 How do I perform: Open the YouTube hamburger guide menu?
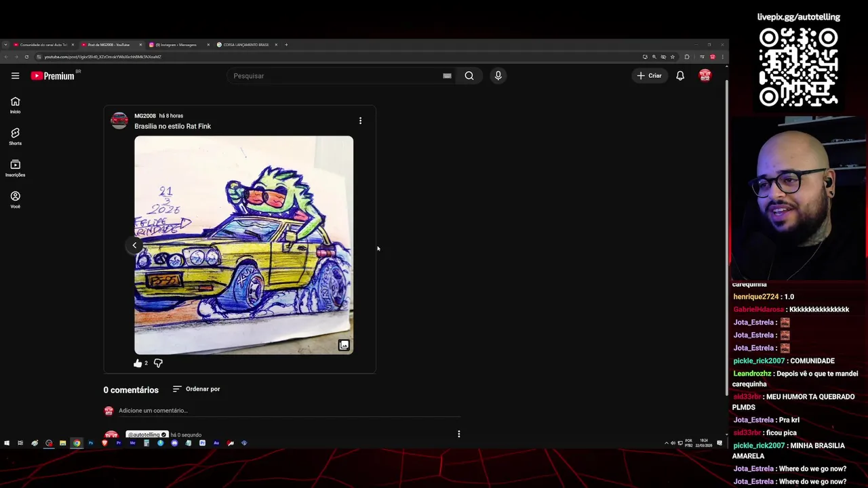point(15,76)
